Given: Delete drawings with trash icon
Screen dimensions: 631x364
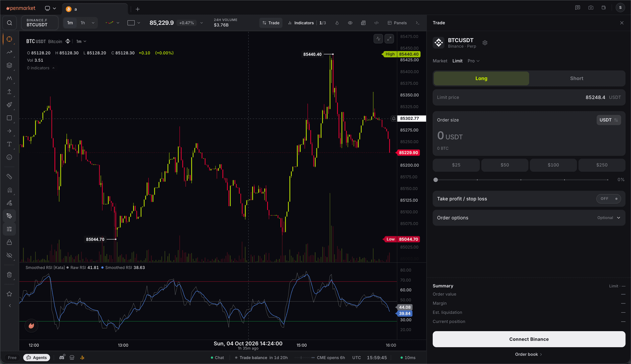Looking at the screenshot, I should click(x=9, y=275).
